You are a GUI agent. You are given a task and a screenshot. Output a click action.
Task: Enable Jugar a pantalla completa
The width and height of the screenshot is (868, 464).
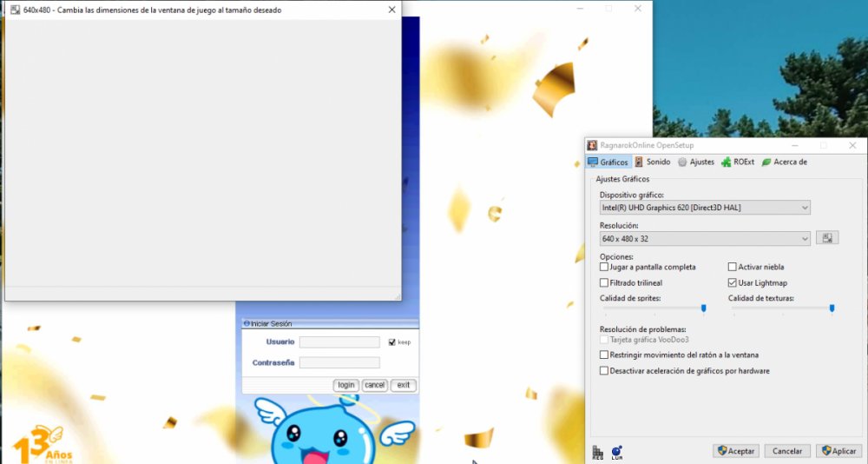click(604, 267)
